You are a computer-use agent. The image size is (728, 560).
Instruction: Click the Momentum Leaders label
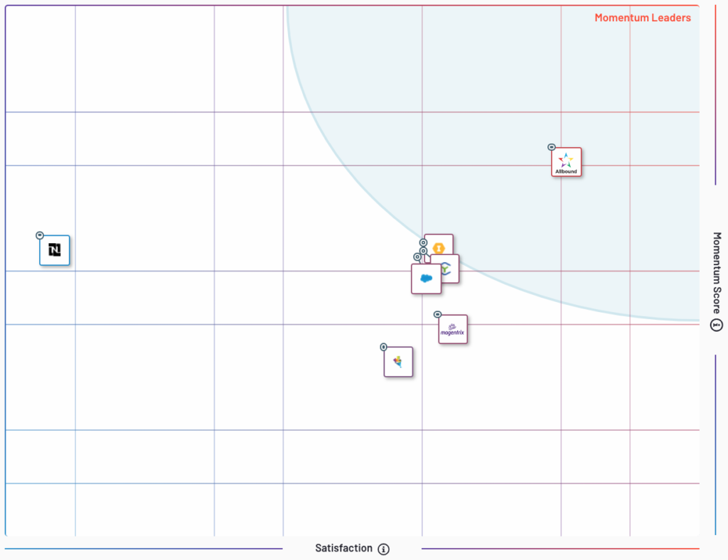pyautogui.click(x=643, y=18)
